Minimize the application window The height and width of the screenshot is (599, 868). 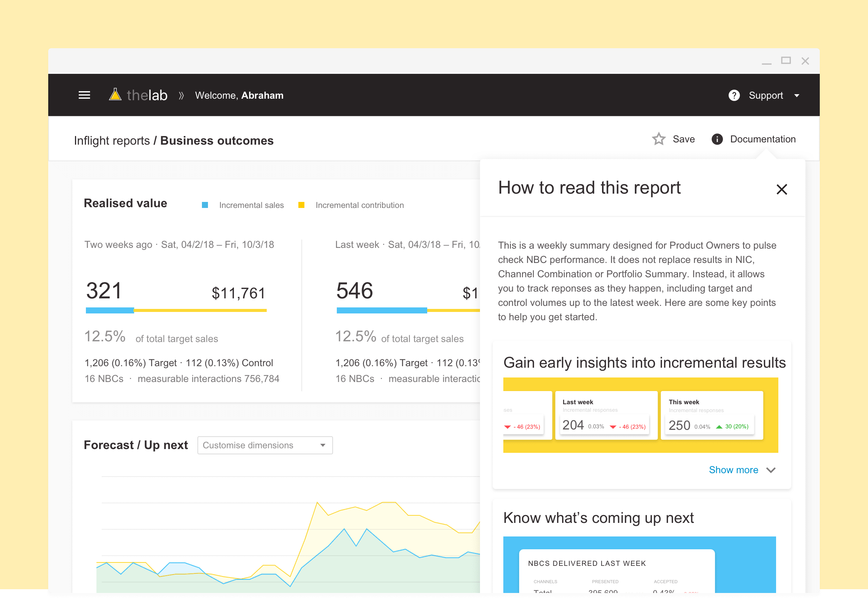[x=767, y=63]
